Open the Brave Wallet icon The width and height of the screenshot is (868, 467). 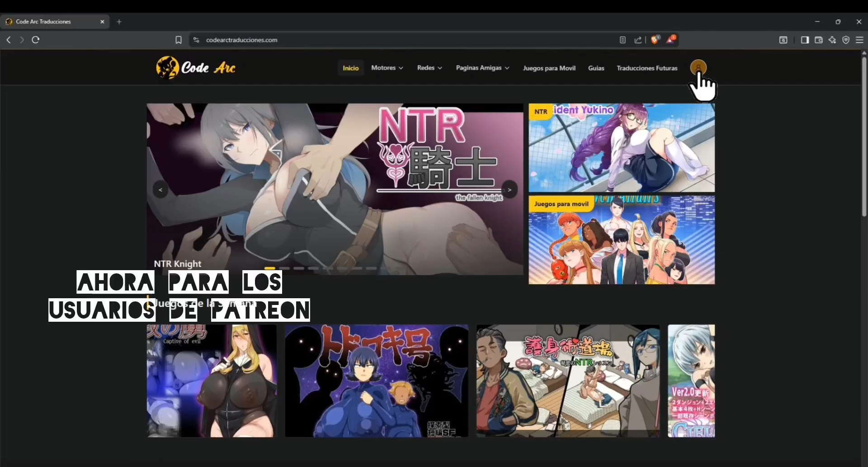tap(818, 40)
